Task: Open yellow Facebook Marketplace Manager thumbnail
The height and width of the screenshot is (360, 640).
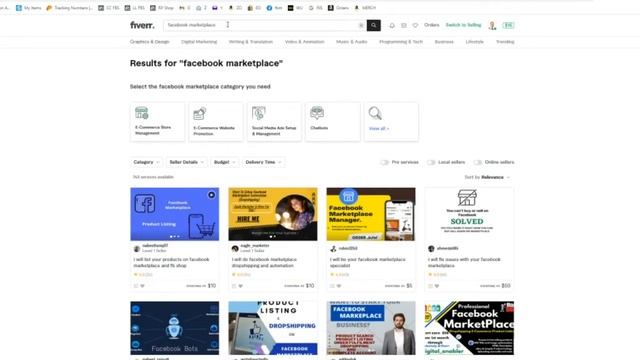Action: point(371,214)
